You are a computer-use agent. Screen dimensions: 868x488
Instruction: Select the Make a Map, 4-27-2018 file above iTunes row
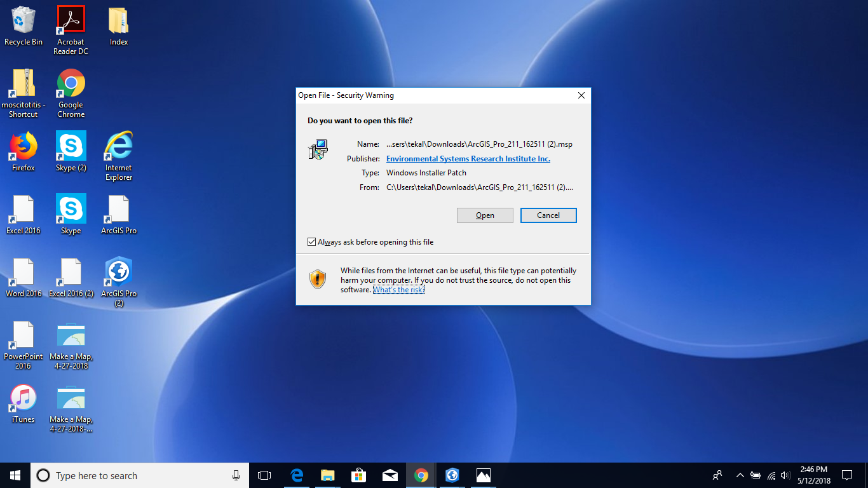click(x=71, y=345)
